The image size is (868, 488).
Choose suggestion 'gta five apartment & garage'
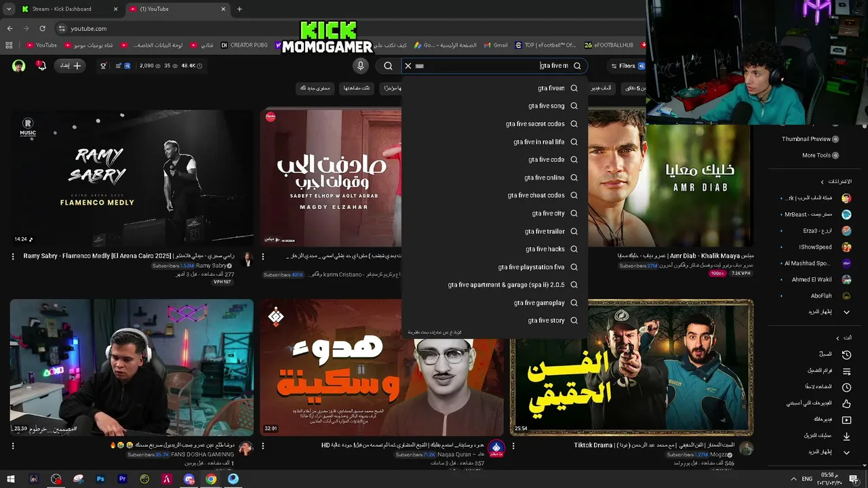coord(494,285)
